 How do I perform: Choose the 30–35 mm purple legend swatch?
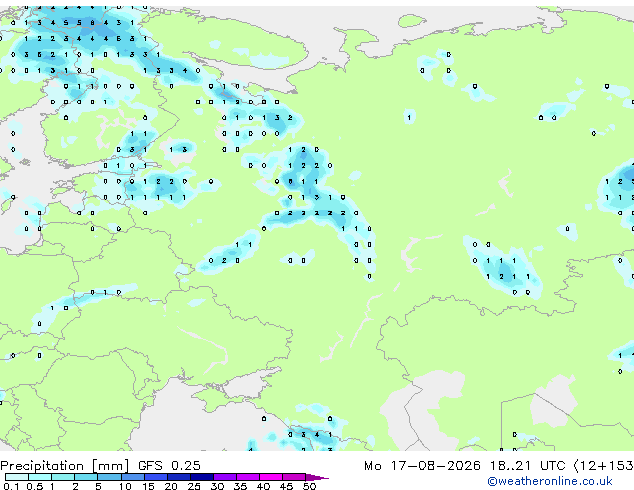click(x=224, y=477)
